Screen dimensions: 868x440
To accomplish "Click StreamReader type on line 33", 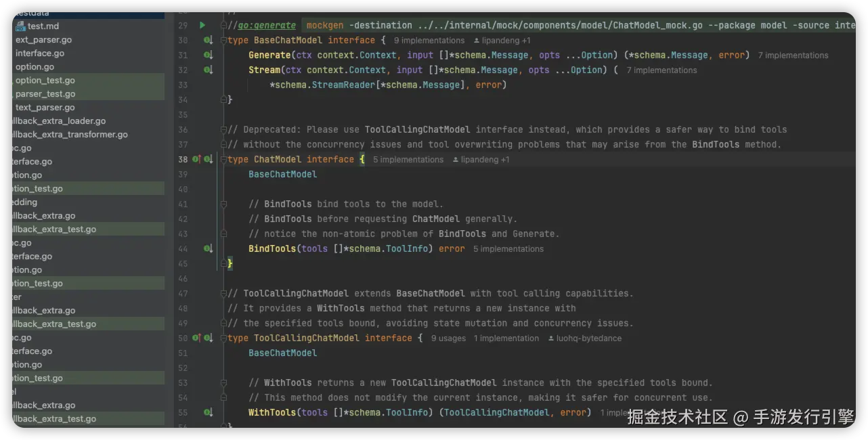I will coord(343,85).
